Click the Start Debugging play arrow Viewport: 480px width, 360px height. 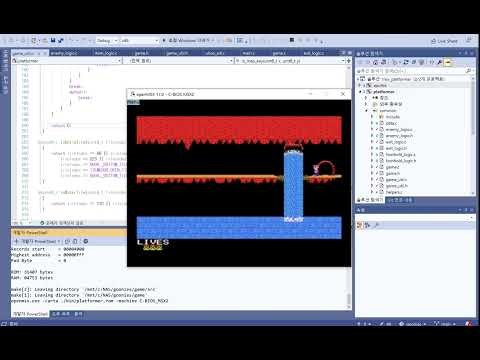click(164, 40)
